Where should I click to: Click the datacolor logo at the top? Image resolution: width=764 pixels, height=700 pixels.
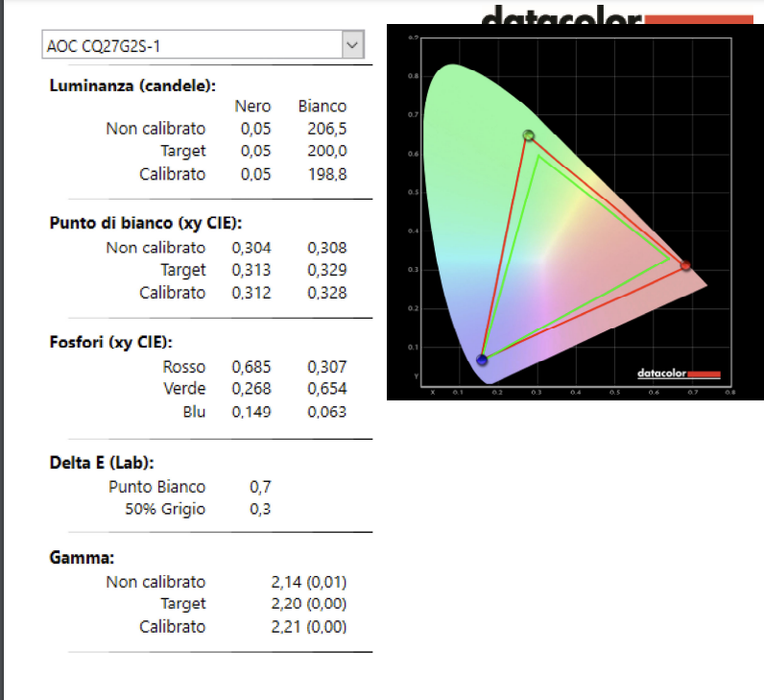pos(617,16)
